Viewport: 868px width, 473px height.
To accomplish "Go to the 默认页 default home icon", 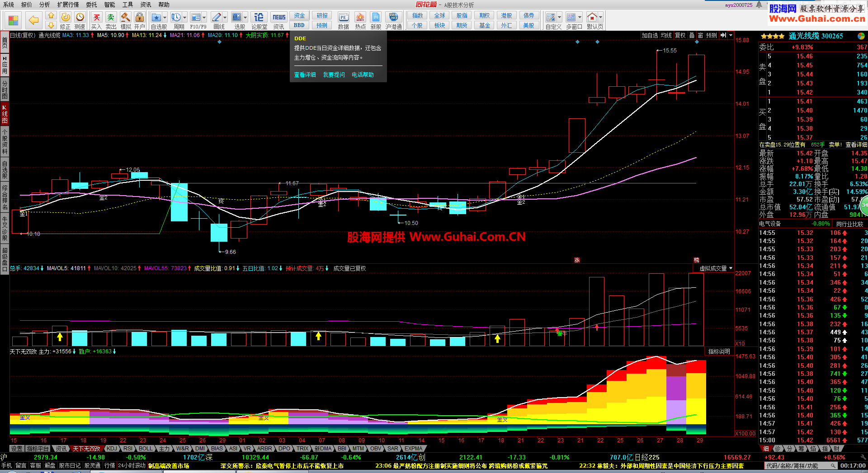I will [x=592, y=17].
